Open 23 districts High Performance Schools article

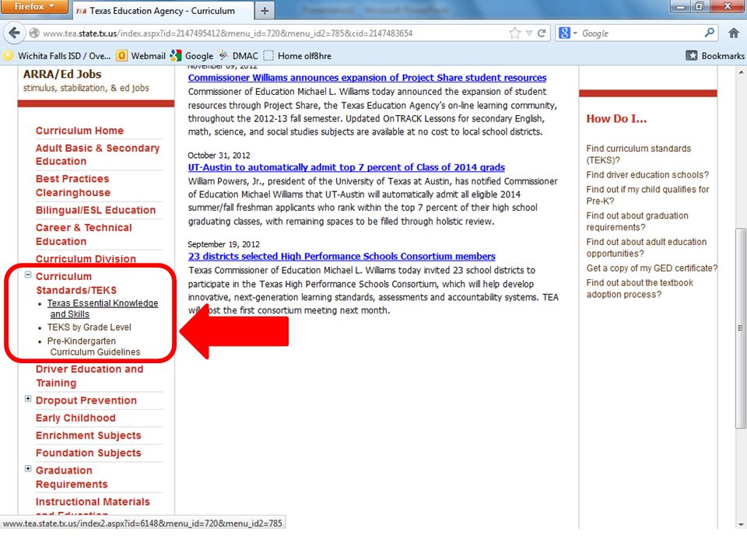click(x=342, y=256)
